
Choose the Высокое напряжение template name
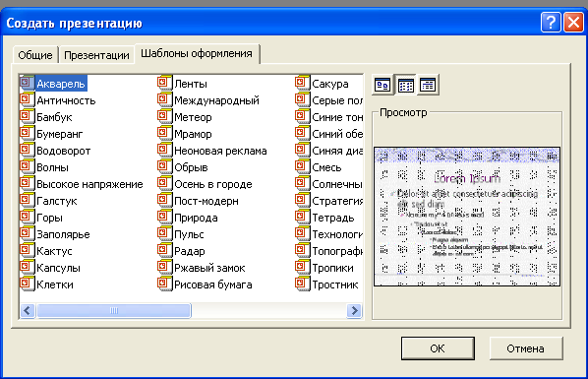click(x=89, y=184)
